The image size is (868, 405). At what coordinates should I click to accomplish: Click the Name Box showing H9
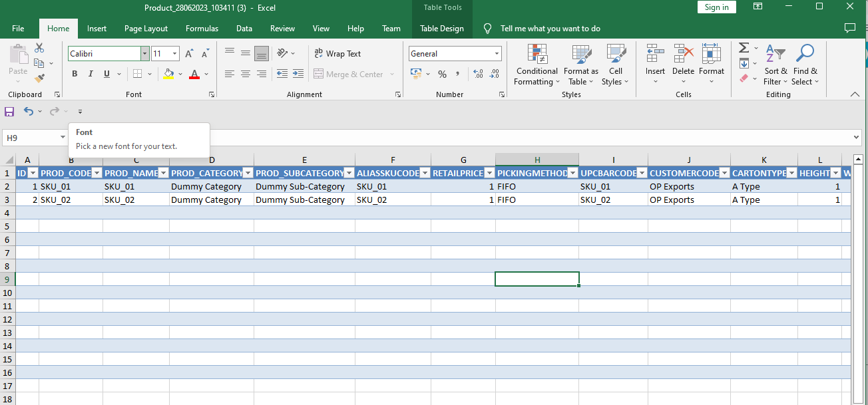(x=31, y=138)
